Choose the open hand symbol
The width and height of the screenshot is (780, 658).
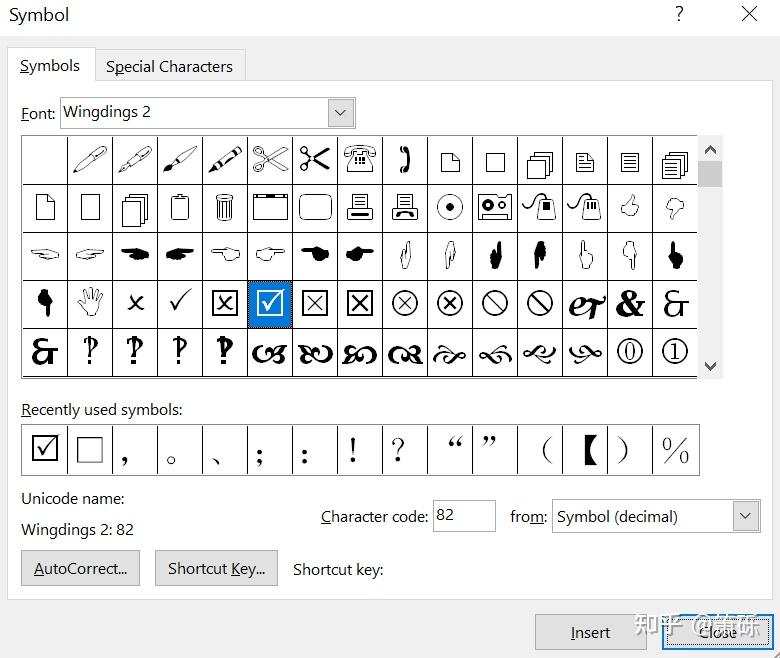click(90, 303)
